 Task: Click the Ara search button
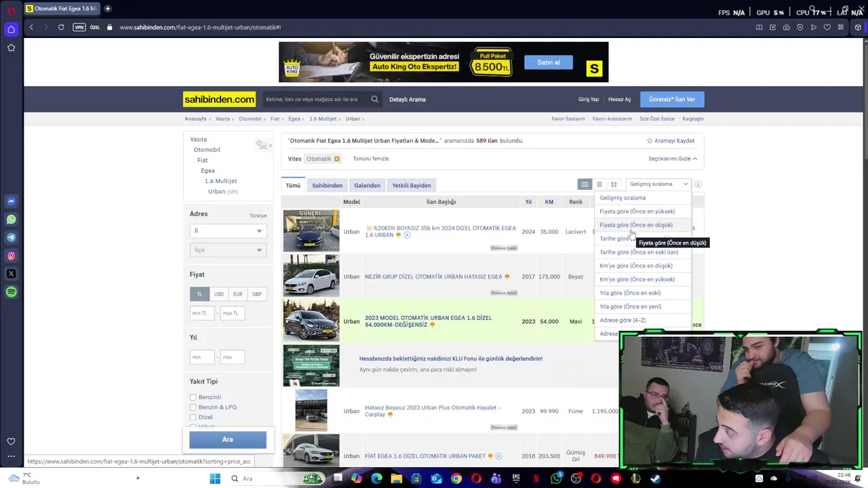[x=228, y=440]
